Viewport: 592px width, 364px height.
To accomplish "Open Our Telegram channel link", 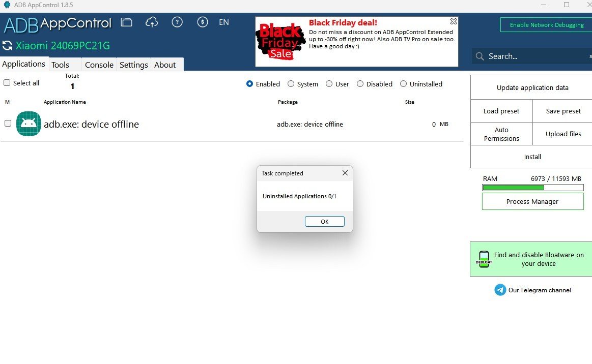I will (x=540, y=290).
